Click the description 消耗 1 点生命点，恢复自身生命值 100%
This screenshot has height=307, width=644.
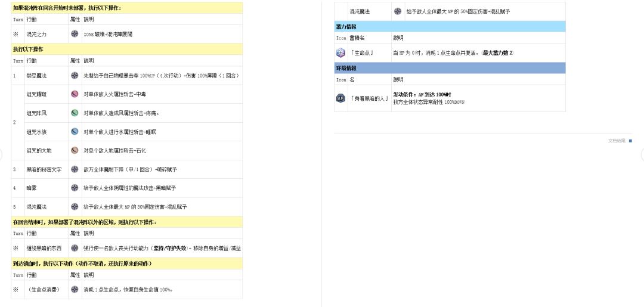[128, 290]
